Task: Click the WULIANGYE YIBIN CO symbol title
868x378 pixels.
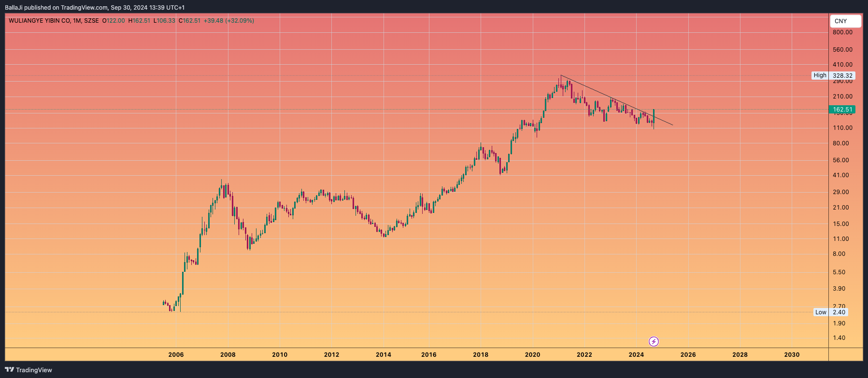Action: coord(40,21)
